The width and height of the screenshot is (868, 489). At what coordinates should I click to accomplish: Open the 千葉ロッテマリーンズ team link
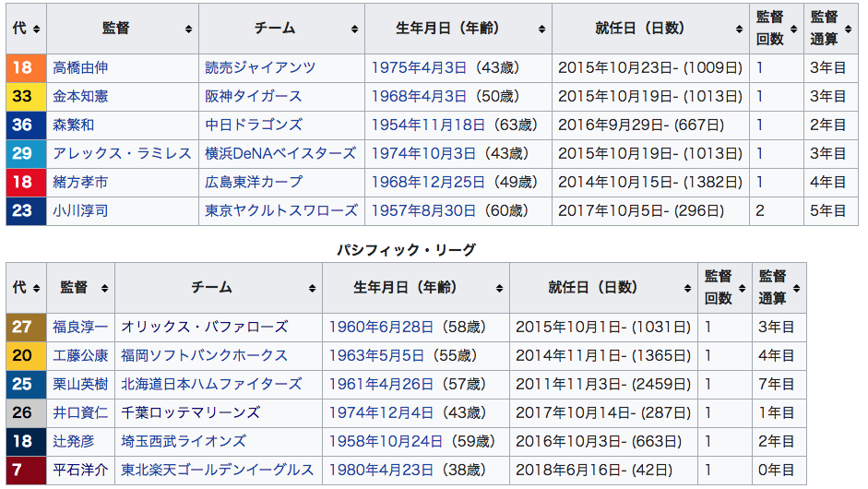point(191,413)
